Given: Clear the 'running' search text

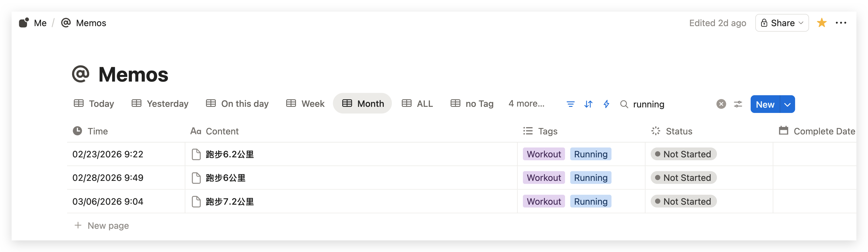Looking at the screenshot, I should click(721, 104).
